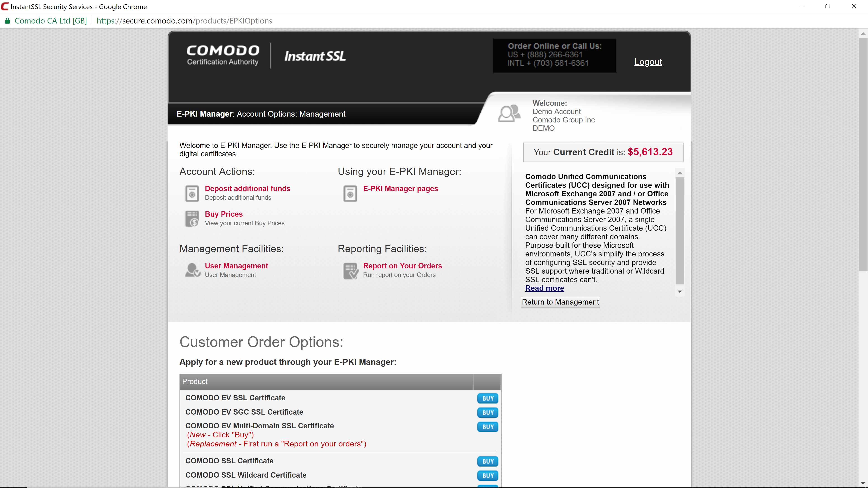Restore down the Chrome window
Viewport: 868px width, 488px height.
(x=828, y=6)
